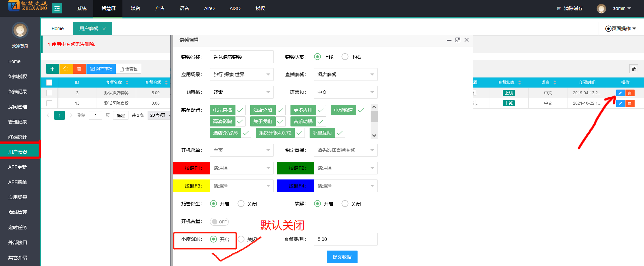The width and height of the screenshot is (644, 266).
Task: Click delete icon for second table row
Action: coord(630,103)
